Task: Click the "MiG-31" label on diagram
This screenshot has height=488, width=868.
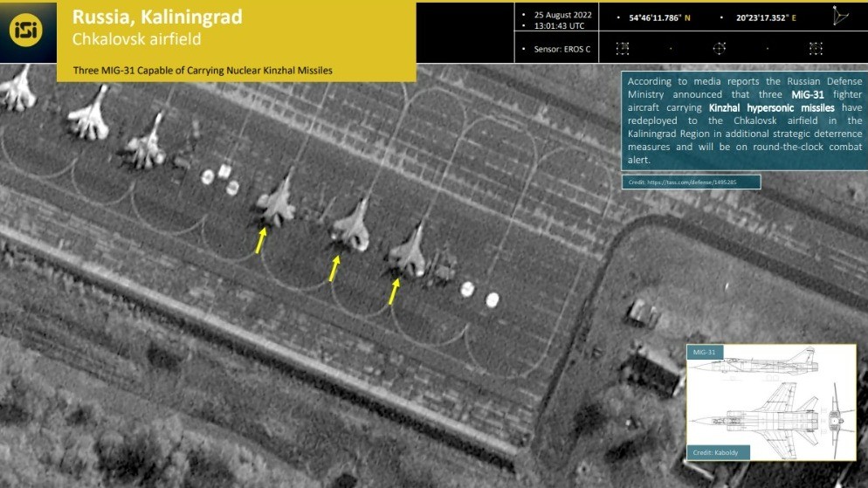Action: [x=704, y=352]
